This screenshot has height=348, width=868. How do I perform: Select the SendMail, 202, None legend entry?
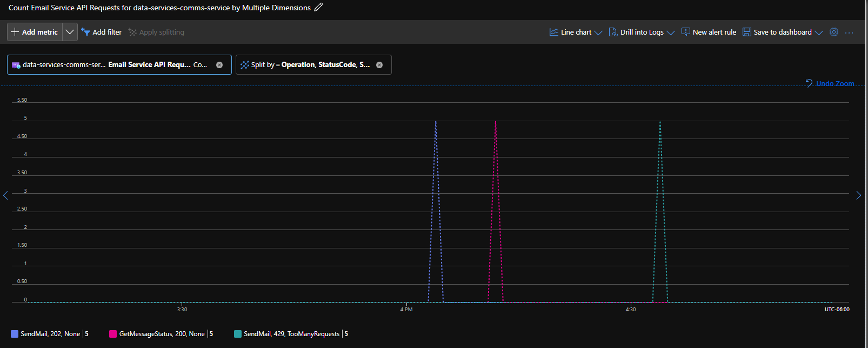(50, 334)
